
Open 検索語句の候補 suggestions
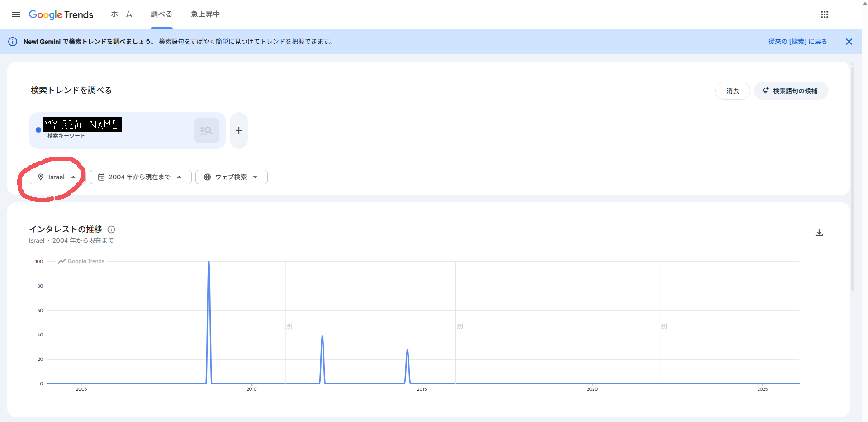(791, 91)
